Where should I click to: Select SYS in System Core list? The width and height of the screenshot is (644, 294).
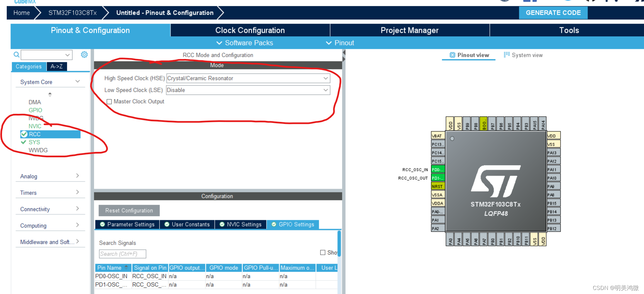click(x=34, y=142)
